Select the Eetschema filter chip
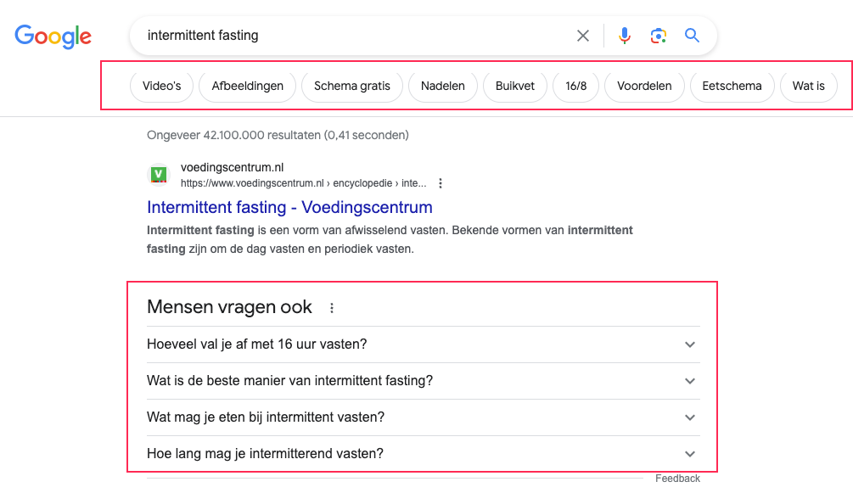This screenshot has height=504, width=853. tap(732, 86)
